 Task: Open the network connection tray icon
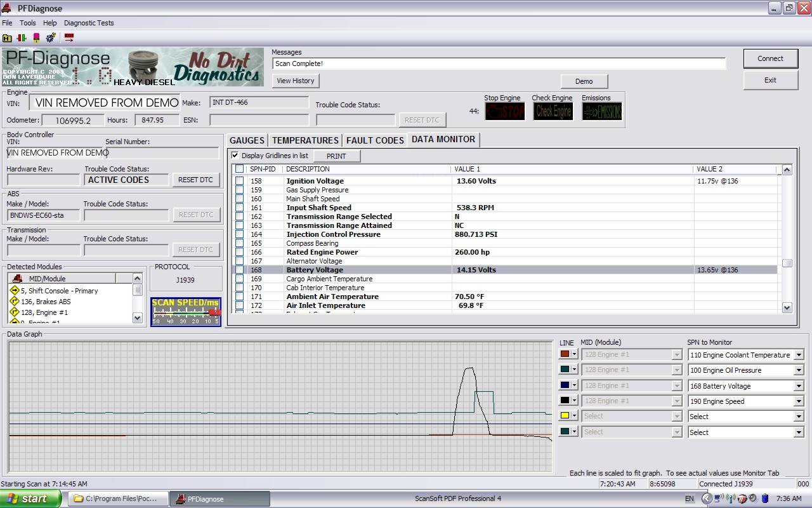719,498
